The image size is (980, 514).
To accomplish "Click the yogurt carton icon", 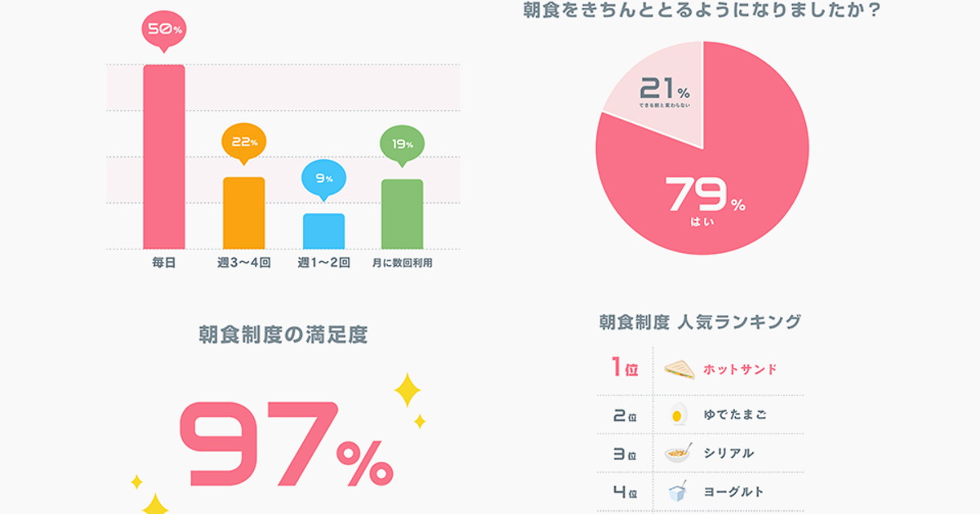I will 677,492.
